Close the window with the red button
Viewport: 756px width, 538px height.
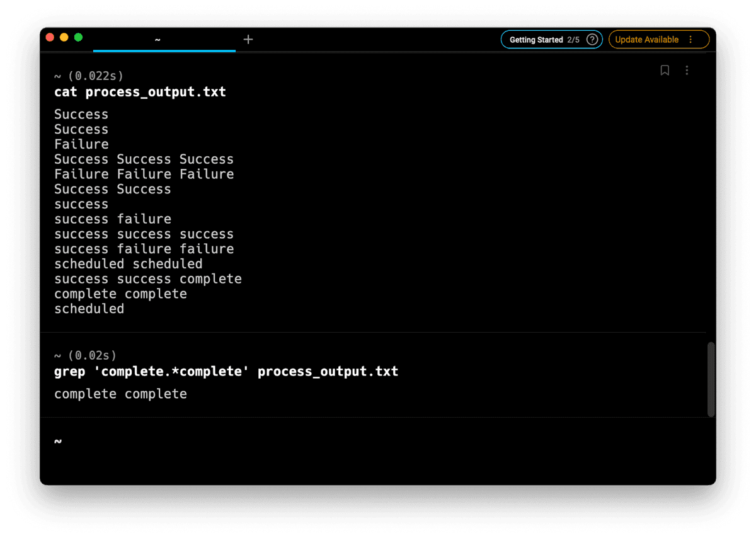point(50,37)
